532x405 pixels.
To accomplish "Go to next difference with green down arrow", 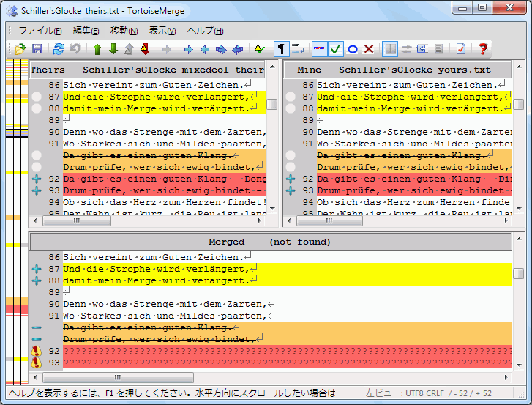I will point(113,49).
